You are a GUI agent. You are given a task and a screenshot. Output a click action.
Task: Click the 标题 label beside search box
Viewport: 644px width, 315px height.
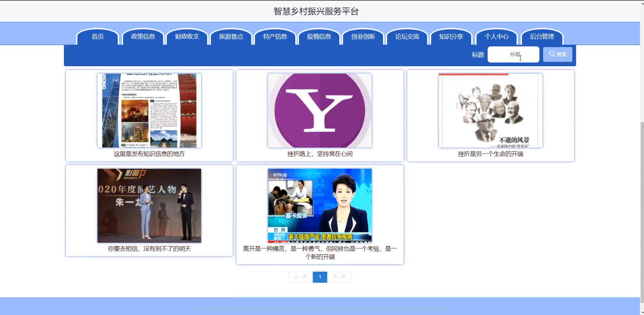pos(478,55)
